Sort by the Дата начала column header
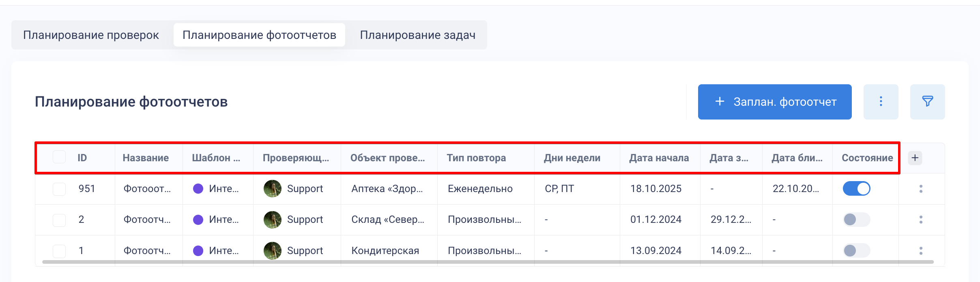980x282 pixels. (659, 158)
